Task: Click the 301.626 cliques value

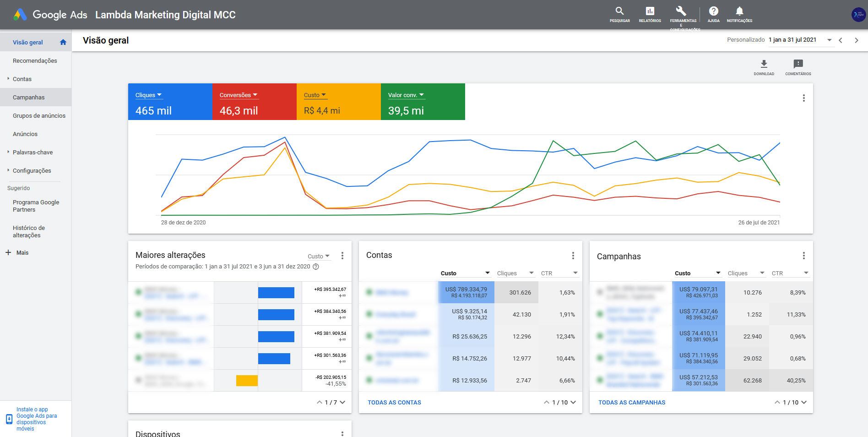Action: click(520, 292)
